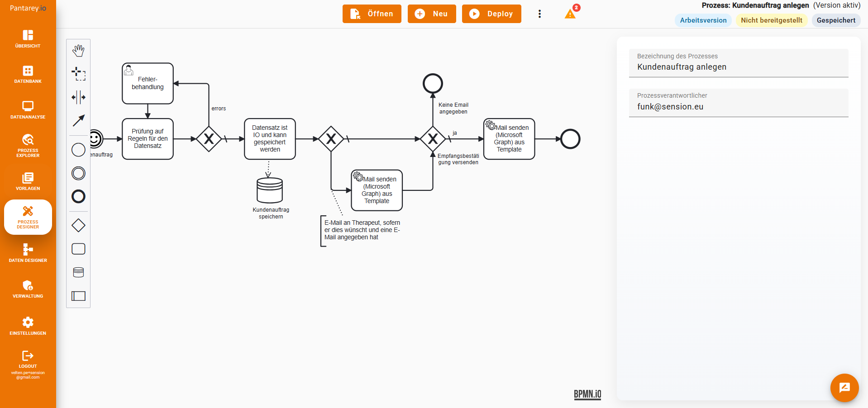Pick the start event circle shape
This screenshot has width=868, height=408.
pos(78,150)
